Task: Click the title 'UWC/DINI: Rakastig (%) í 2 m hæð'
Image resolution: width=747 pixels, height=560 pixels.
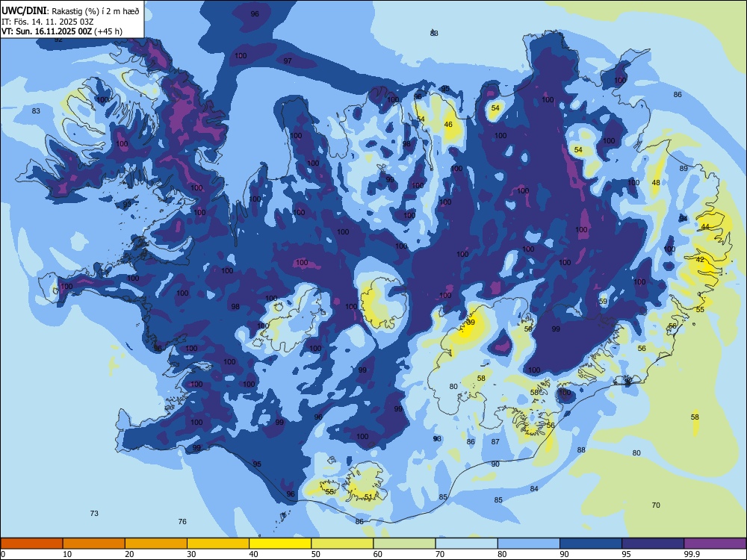Action: tap(70, 11)
